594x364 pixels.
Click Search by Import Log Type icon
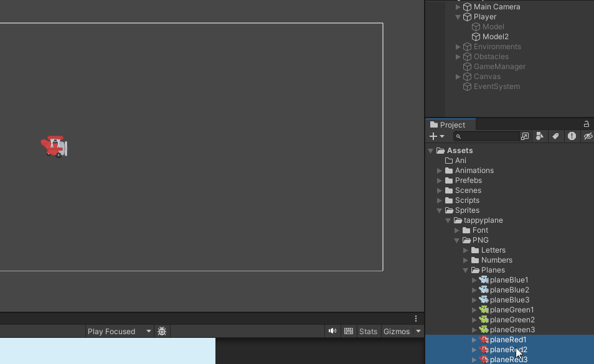tap(572, 136)
